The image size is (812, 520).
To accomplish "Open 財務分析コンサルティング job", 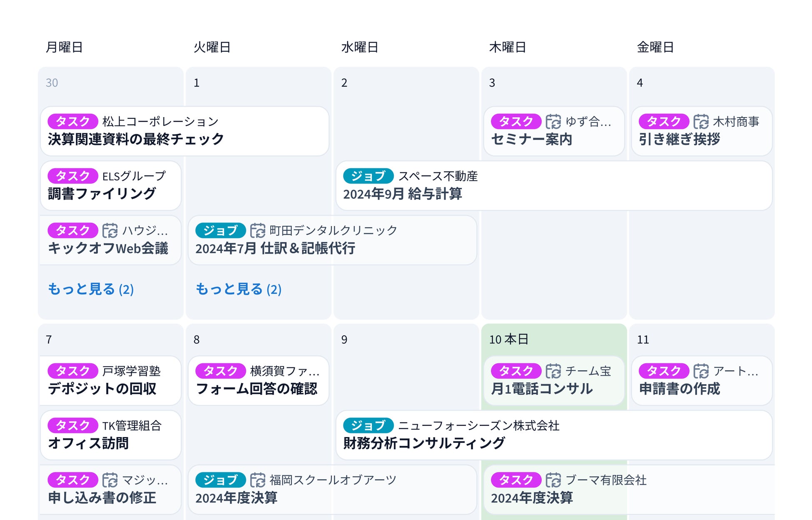I will [554, 435].
